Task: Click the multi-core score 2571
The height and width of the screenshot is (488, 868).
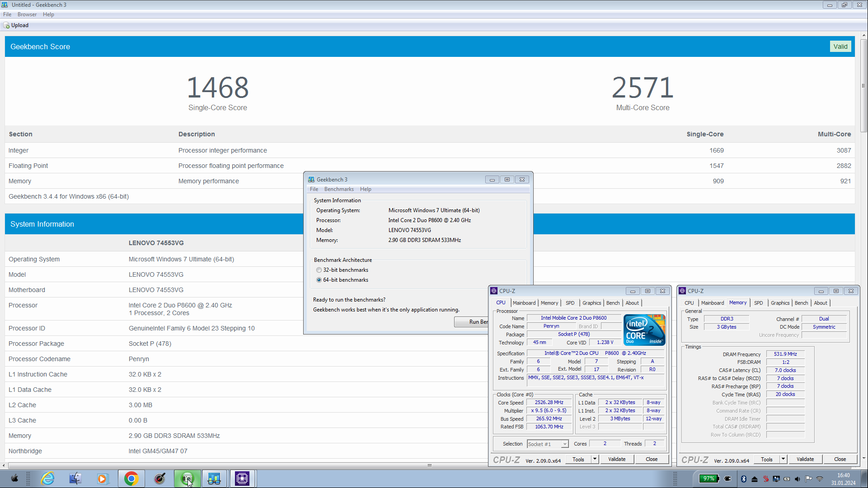Action: pyautogui.click(x=643, y=88)
